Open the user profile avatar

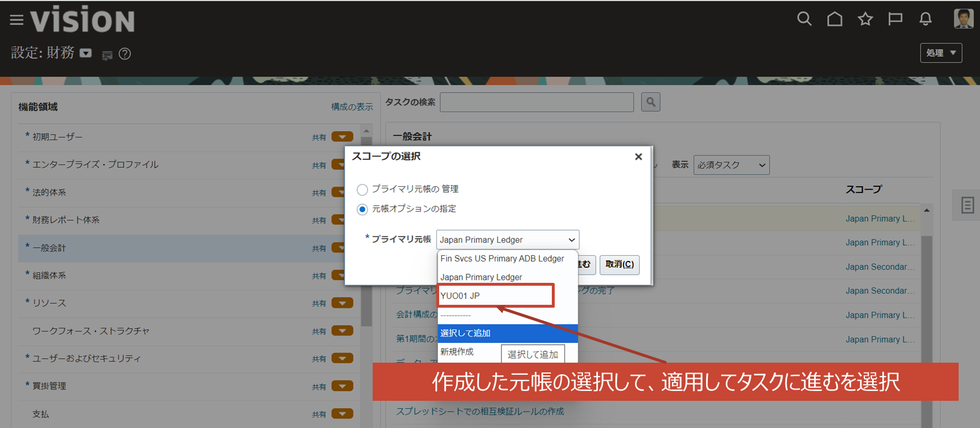(x=963, y=19)
